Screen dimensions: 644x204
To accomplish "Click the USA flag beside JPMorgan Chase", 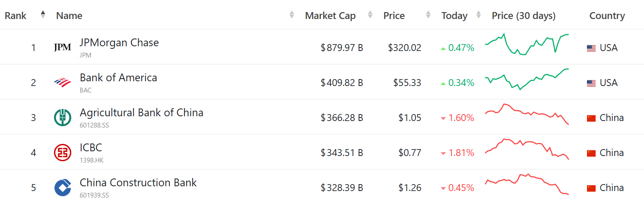I will point(591,48).
